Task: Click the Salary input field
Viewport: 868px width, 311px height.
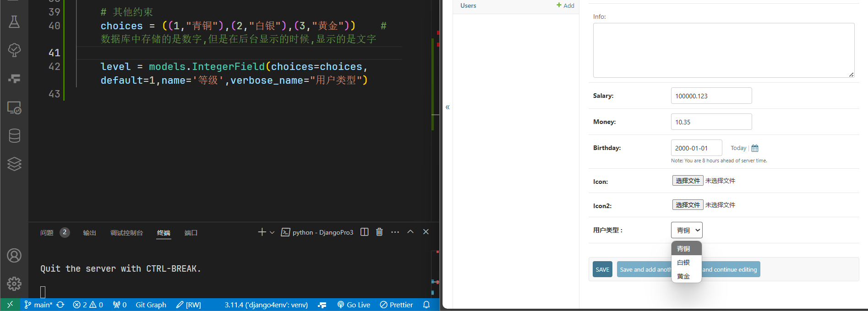Action: (x=711, y=96)
